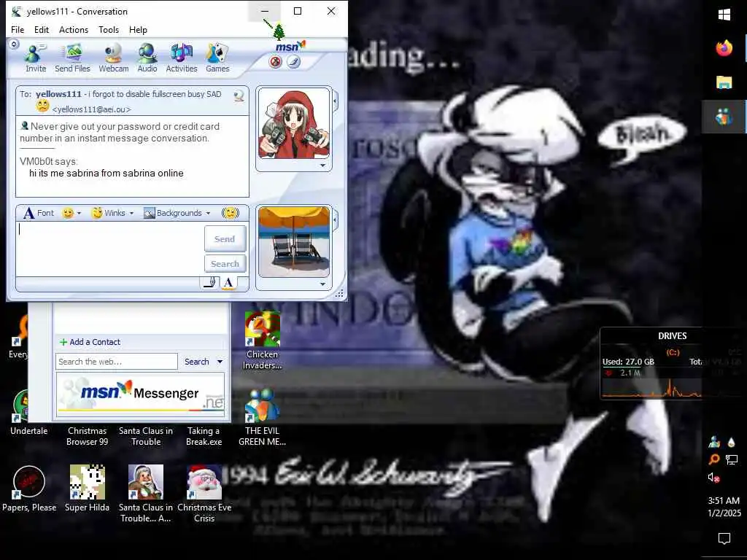Expand the Search dropdown arrow in Messenger window
The width and height of the screenshot is (747, 560).
pyautogui.click(x=220, y=362)
